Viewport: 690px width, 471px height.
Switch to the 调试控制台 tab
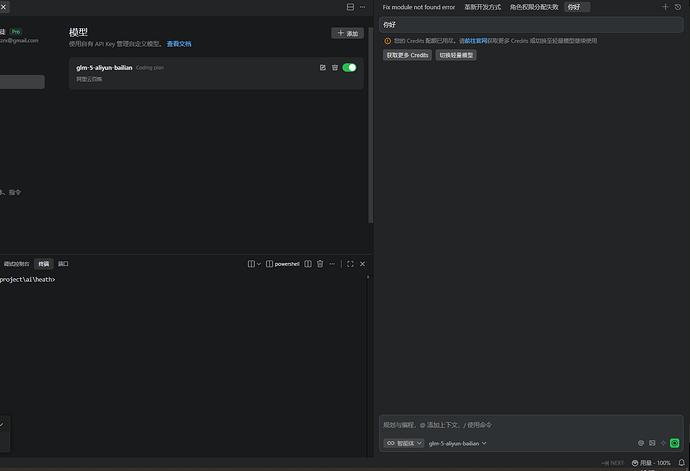tap(17, 264)
